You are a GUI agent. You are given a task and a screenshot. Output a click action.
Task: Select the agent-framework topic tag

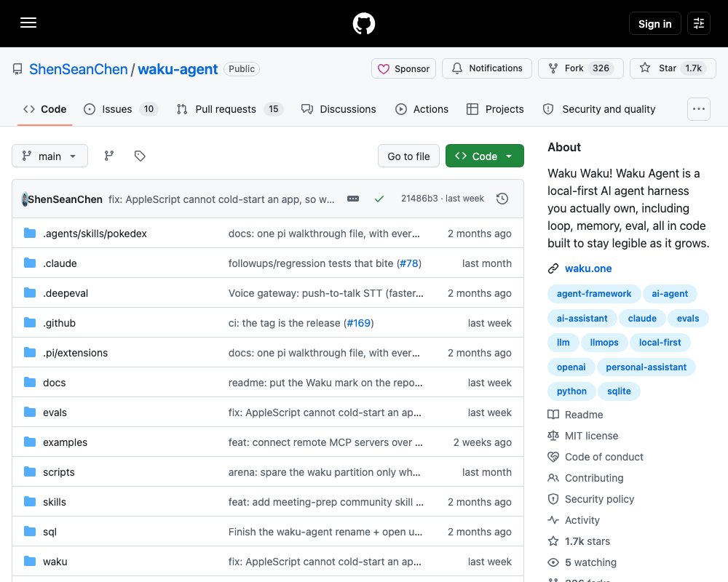(x=594, y=294)
